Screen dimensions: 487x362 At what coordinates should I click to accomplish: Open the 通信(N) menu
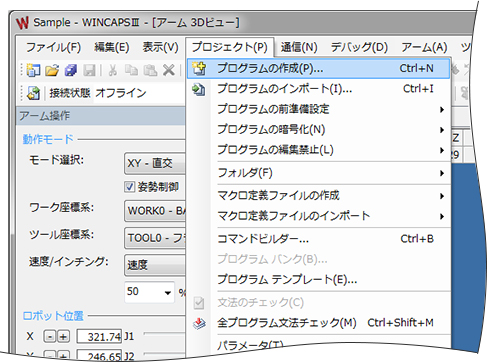click(x=299, y=47)
